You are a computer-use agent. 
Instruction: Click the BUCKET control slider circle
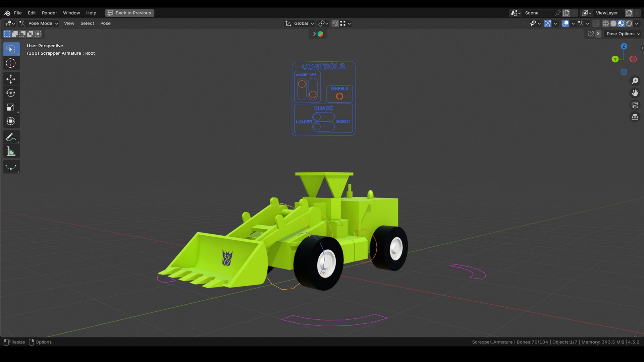tap(302, 84)
